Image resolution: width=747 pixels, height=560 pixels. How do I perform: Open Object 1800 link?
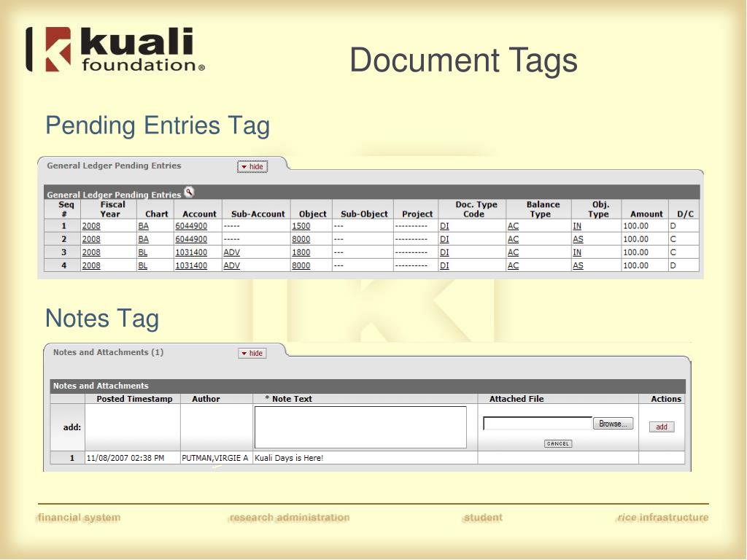pyautogui.click(x=301, y=252)
